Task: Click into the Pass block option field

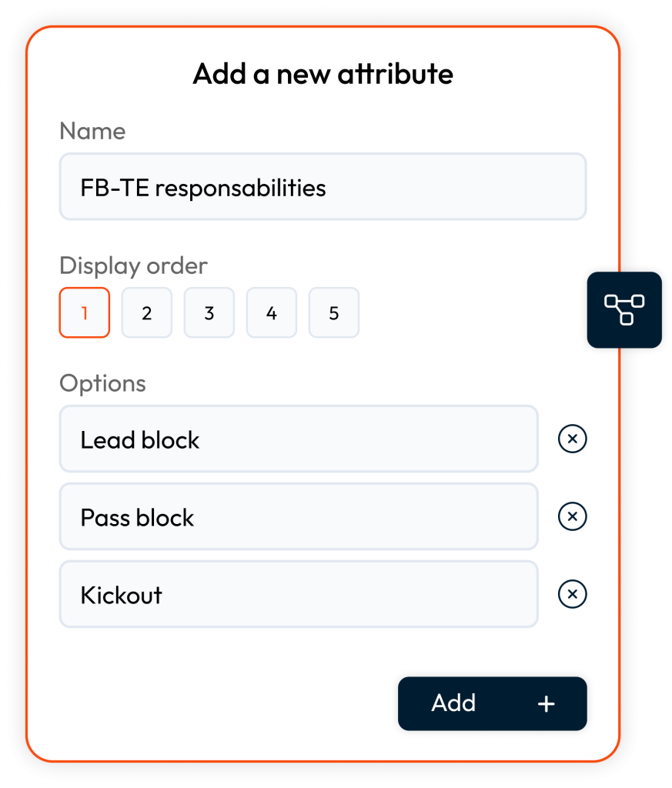Action: (299, 517)
